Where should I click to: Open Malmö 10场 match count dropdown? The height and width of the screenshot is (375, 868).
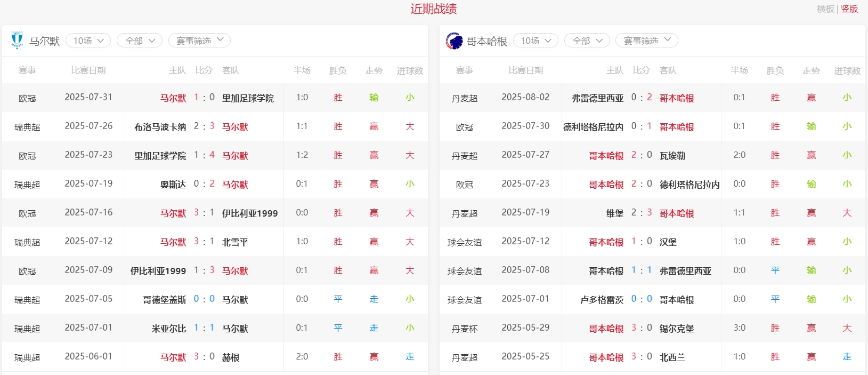(x=88, y=41)
